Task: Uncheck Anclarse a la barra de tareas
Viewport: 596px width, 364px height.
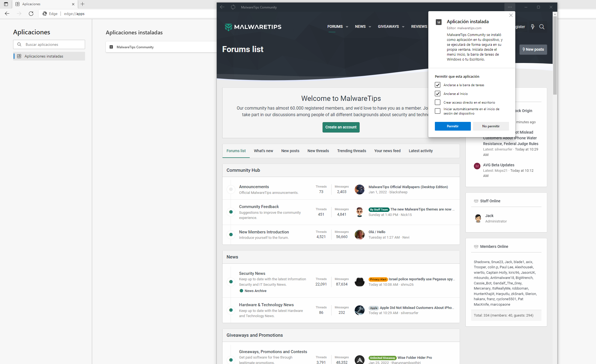Action: tap(438, 85)
